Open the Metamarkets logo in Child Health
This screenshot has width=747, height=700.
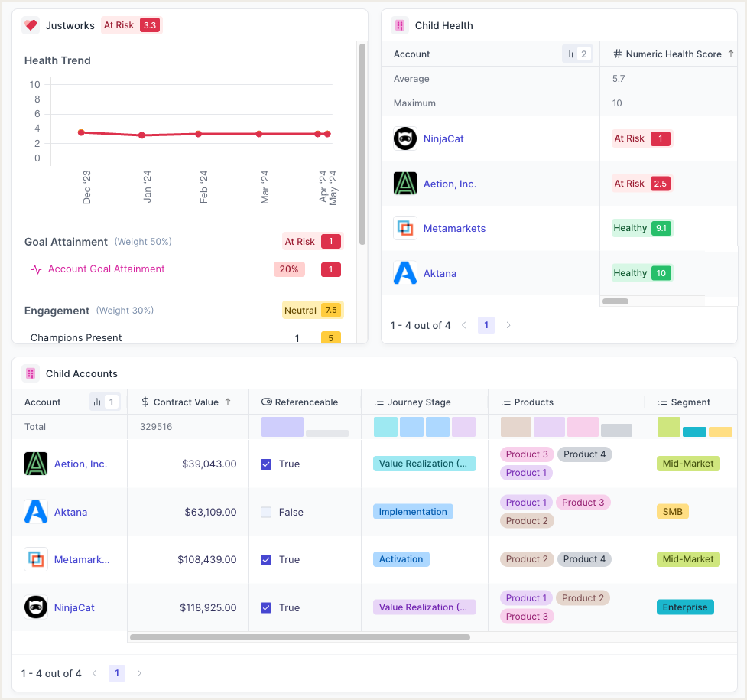[x=405, y=229]
